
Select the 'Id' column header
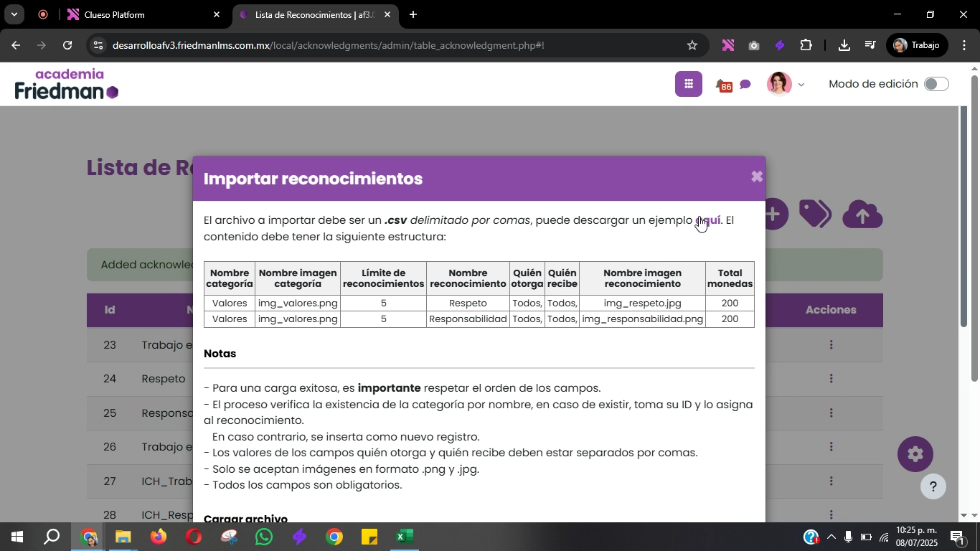110,310
